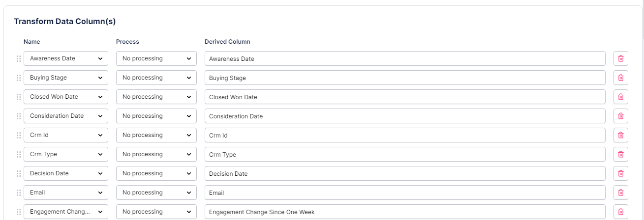Click Engagement Change Since One Week field
The image size is (644, 220).
point(405,212)
